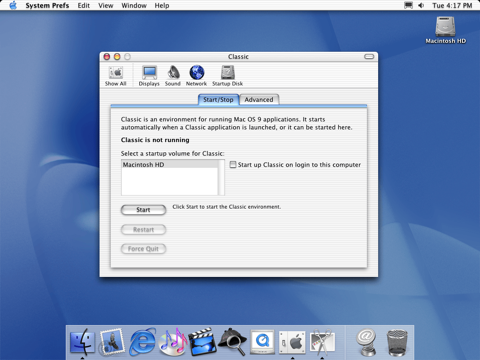
Task: Open Sherlock from the Dock
Action: (x=232, y=342)
